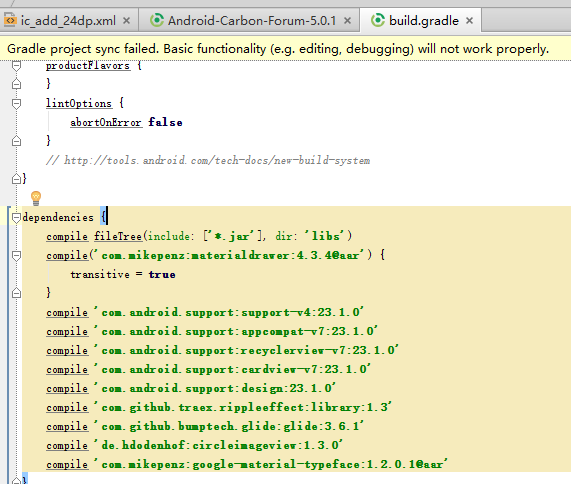Click the 'libs' string

click(x=325, y=236)
